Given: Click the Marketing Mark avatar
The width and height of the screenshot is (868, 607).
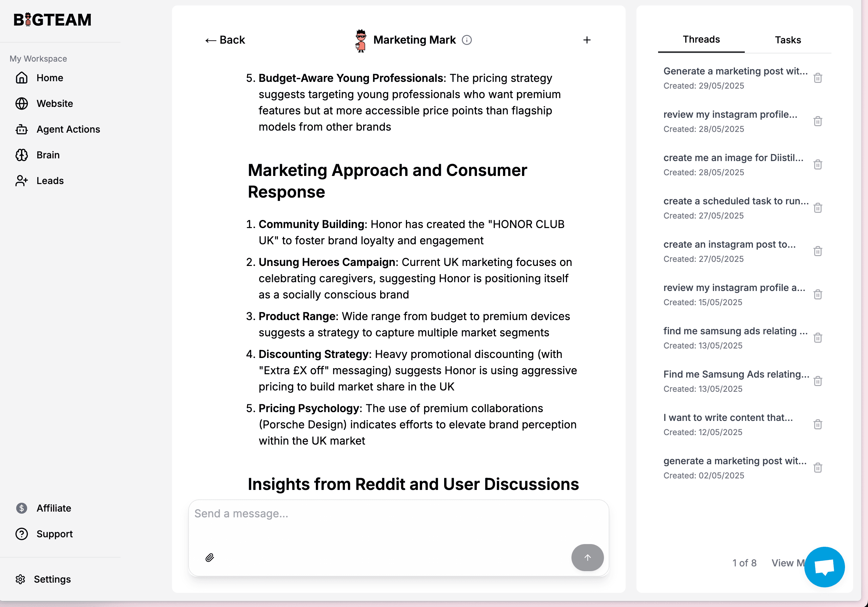Looking at the screenshot, I should [x=361, y=41].
